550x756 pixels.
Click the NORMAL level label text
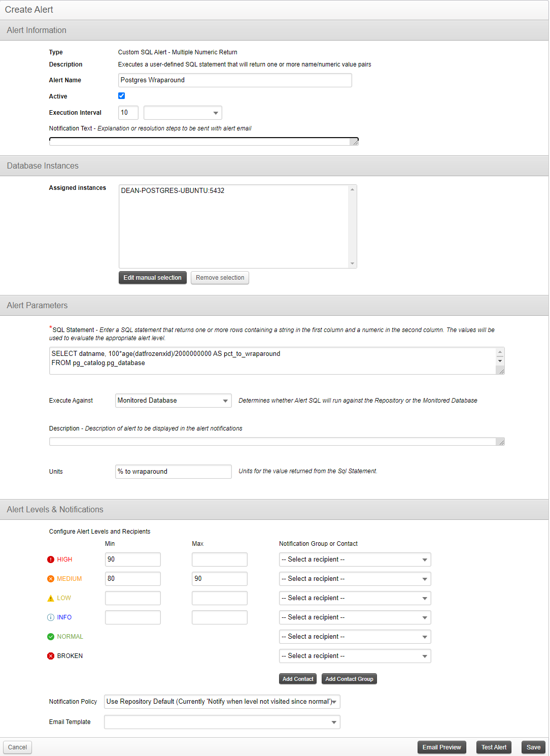pos(70,637)
